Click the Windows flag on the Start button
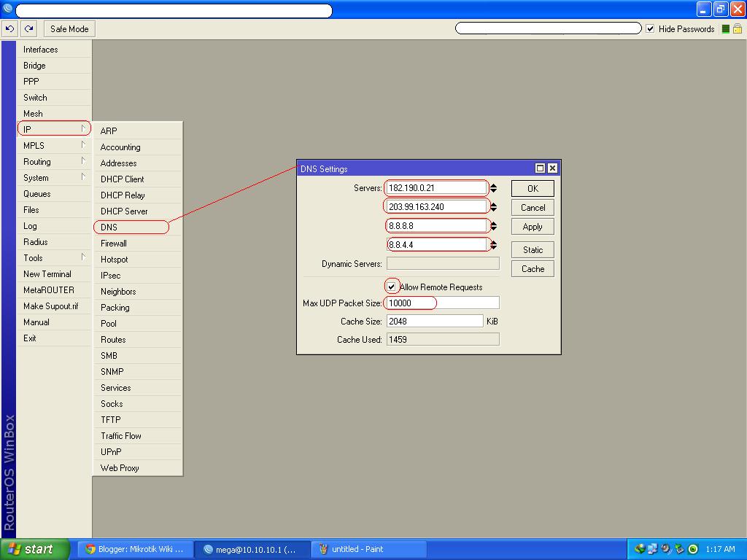Screen dimensions: 747x560 tap(14, 549)
